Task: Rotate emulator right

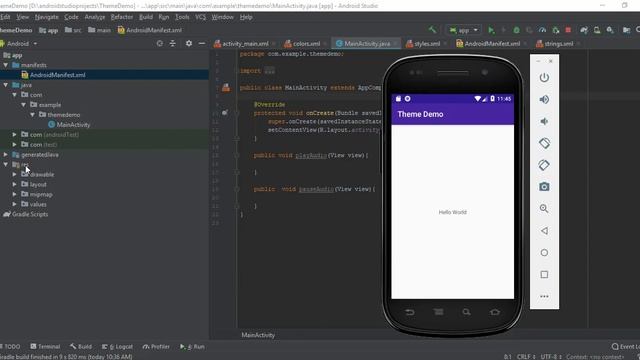Action: coord(544,165)
